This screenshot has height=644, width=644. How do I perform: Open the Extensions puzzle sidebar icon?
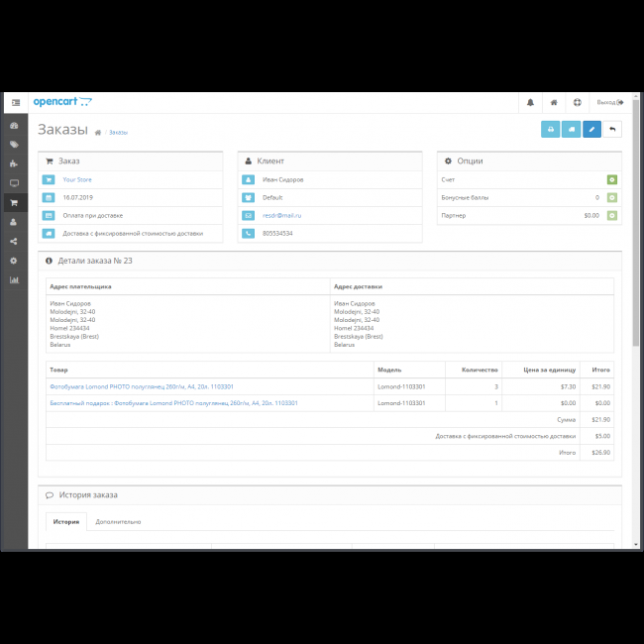point(14,164)
